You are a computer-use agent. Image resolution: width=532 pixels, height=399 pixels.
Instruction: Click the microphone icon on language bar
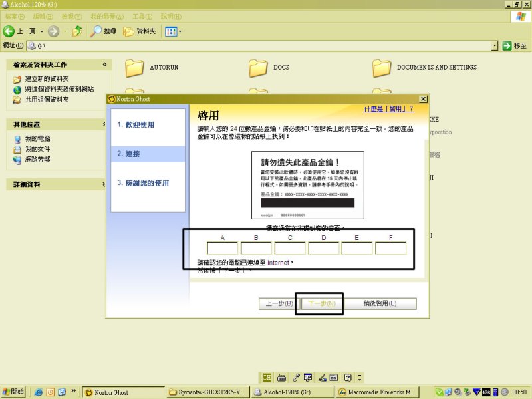(x=296, y=378)
